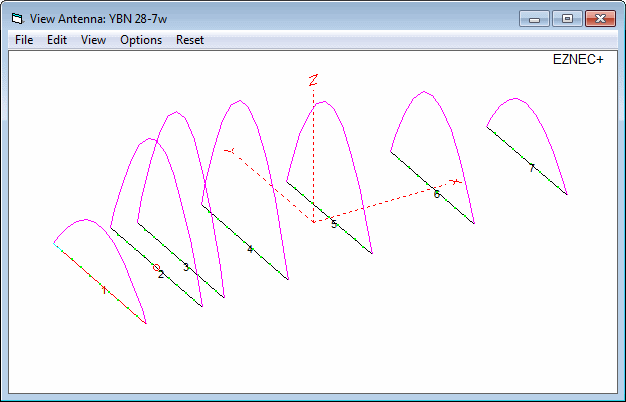The width and height of the screenshot is (626, 402).
Task: Open the Edit menu
Action: pyautogui.click(x=57, y=40)
